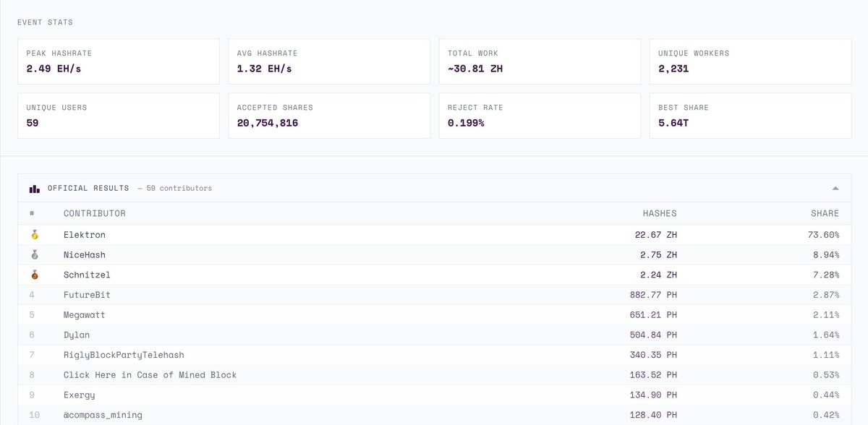
Task: Click the Share column header
Action: [x=825, y=213]
